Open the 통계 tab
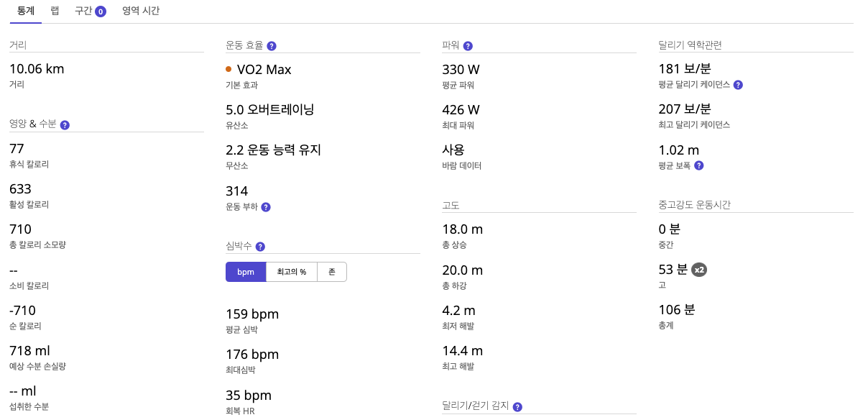868x420 pixels. coord(26,11)
